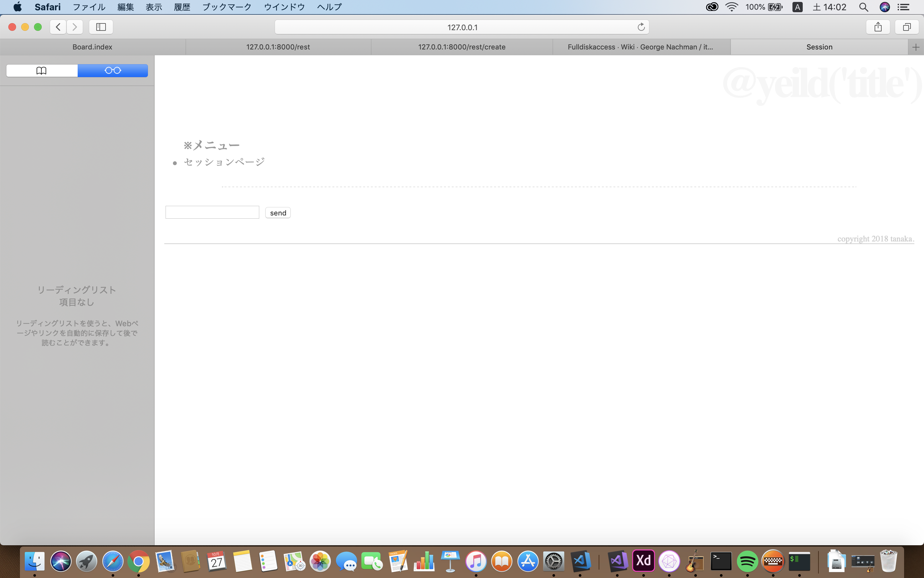
Task: Select the Board.index tab
Action: click(92, 47)
